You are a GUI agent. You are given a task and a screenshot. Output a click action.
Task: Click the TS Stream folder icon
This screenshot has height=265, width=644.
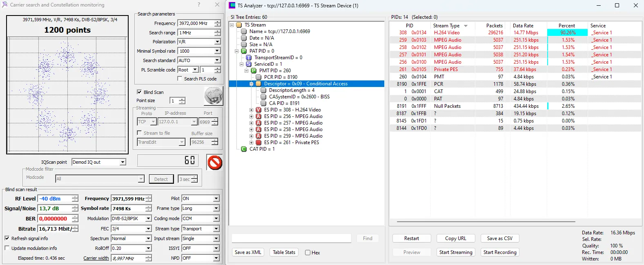pos(239,25)
